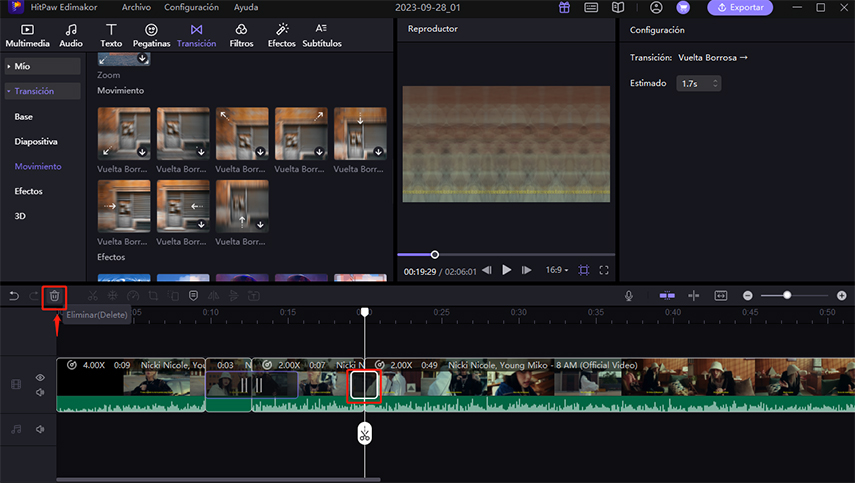Image resolution: width=855 pixels, height=483 pixels.
Task: Click the player progress slider handle
Action: (x=435, y=255)
